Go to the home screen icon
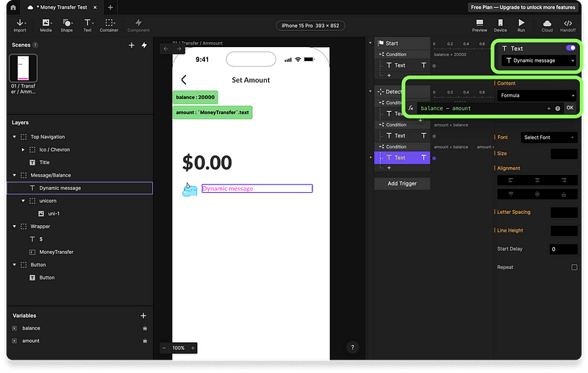 [13, 7]
